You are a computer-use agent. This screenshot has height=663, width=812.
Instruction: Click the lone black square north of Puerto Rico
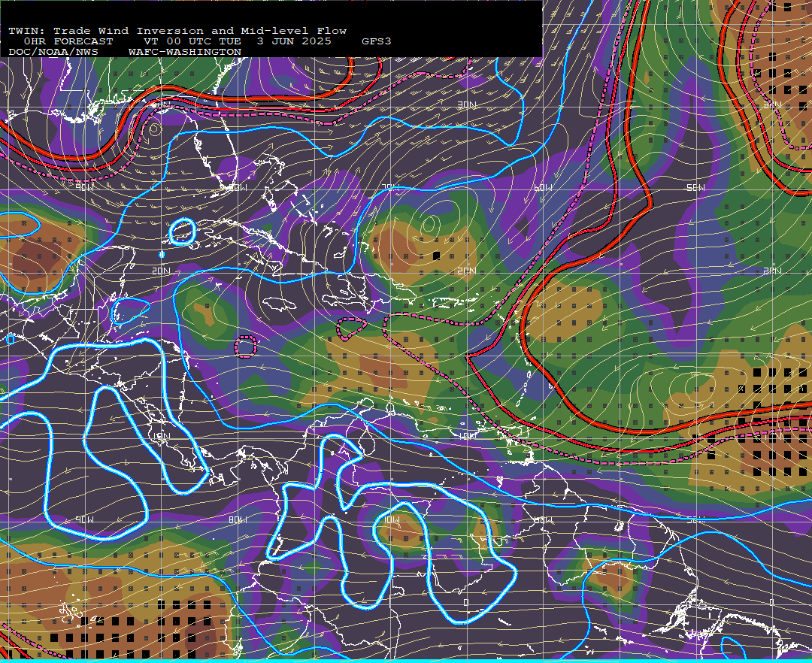437,255
